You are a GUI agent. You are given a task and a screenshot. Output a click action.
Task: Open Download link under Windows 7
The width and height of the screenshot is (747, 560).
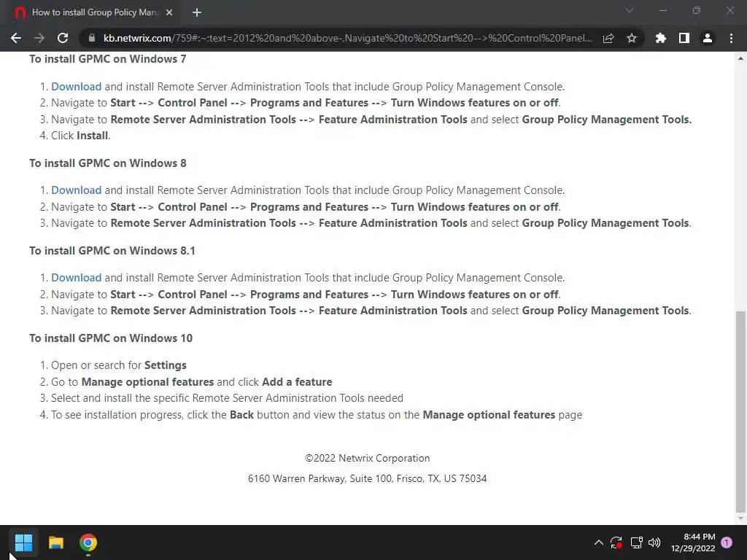76,87
